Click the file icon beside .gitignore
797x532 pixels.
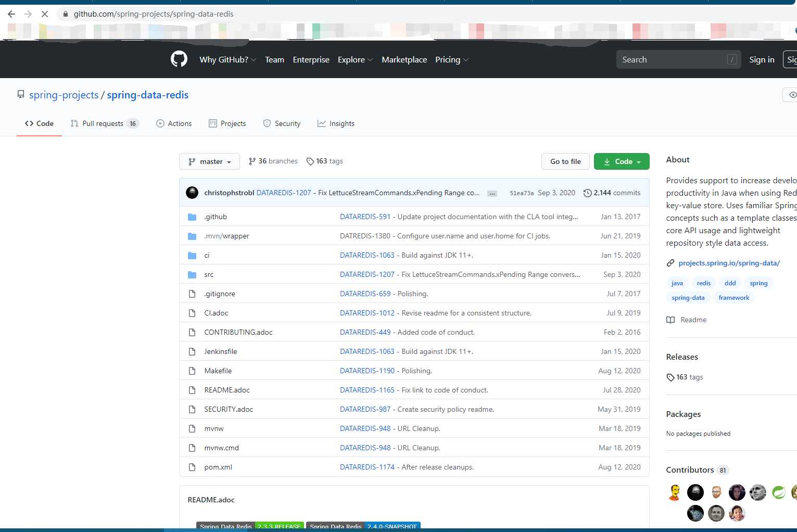[x=192, y=294]
